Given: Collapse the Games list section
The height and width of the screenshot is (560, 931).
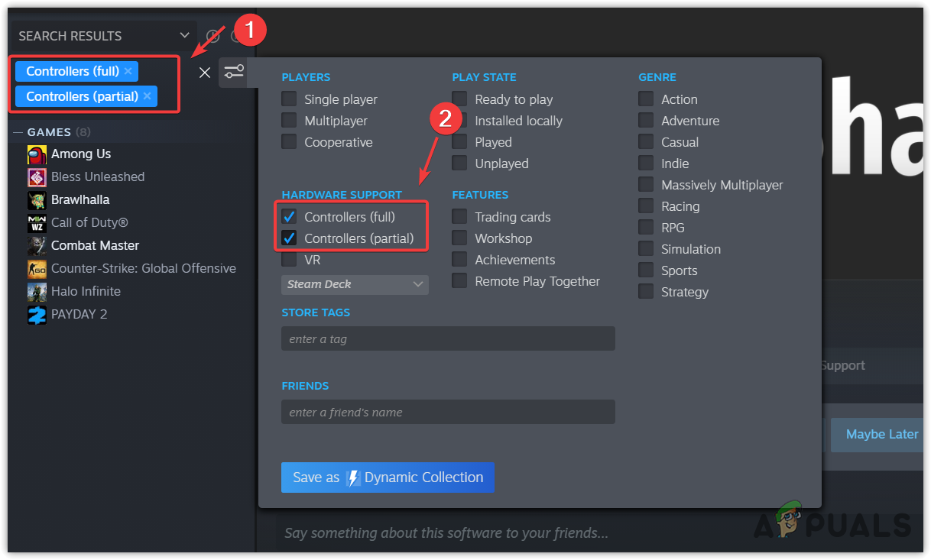Looking at the screenshot, I should click(18, 132).
